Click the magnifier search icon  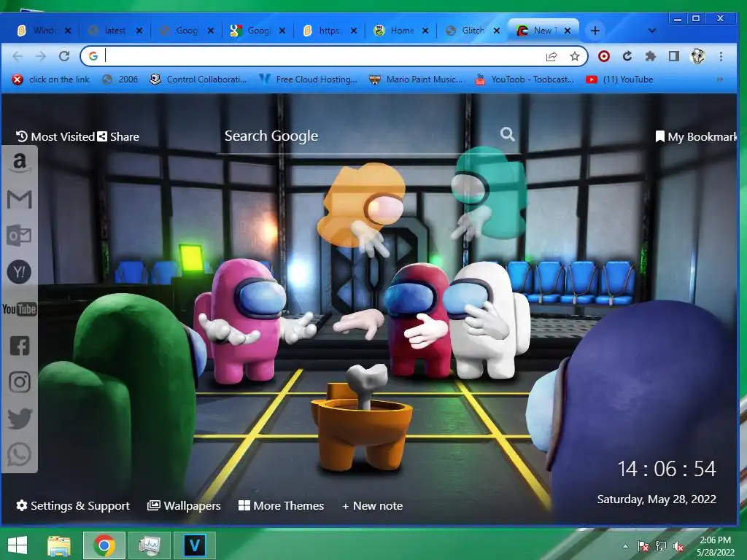(508, 134)
